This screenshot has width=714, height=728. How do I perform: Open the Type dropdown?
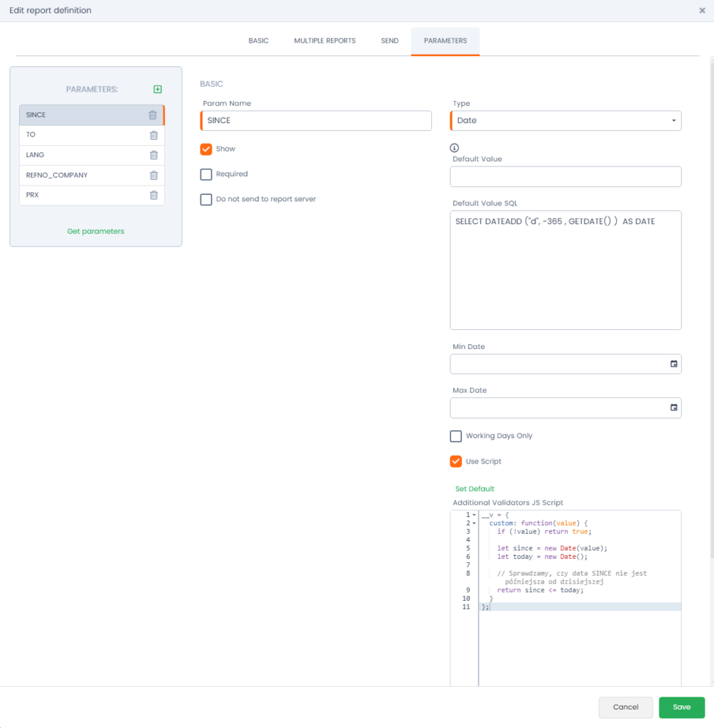click(566, 121)
